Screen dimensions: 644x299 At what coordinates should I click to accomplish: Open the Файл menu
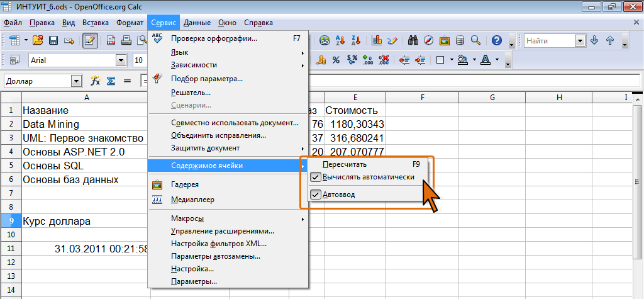[13, 23]
